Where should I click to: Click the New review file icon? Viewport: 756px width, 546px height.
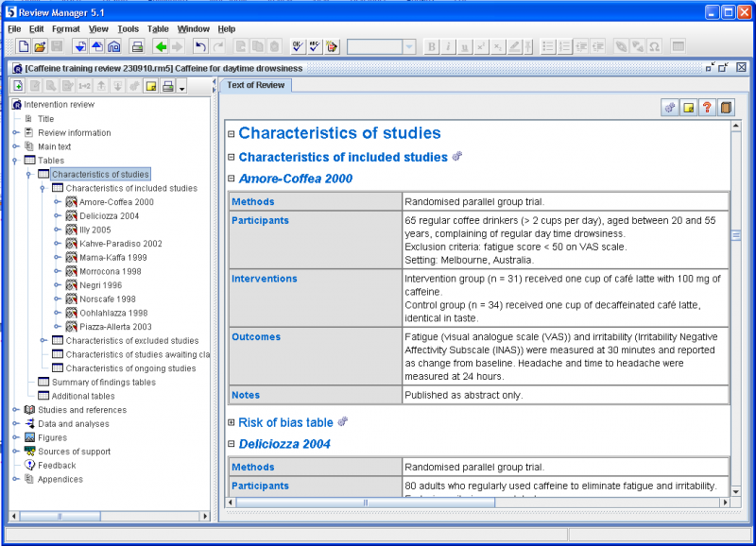pos(23,46)
